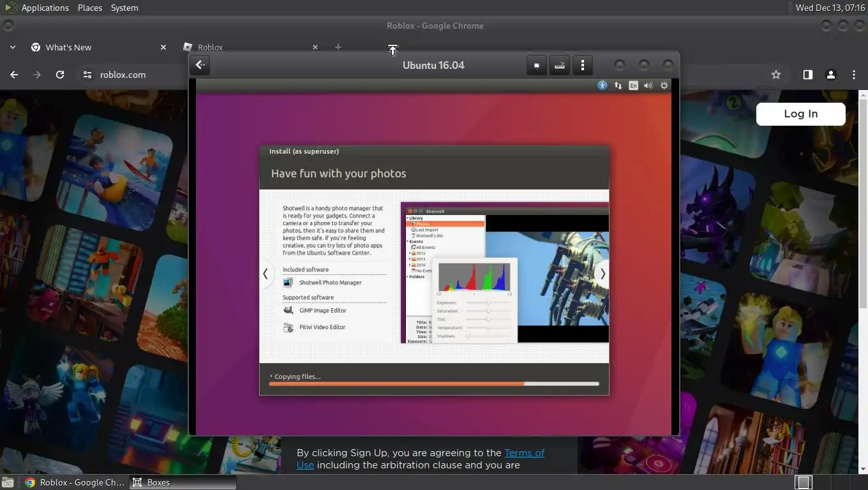Open the sound volume indicator in Ubuntu panel
Screen dimensions: 868x490
(x=648, y=85)
